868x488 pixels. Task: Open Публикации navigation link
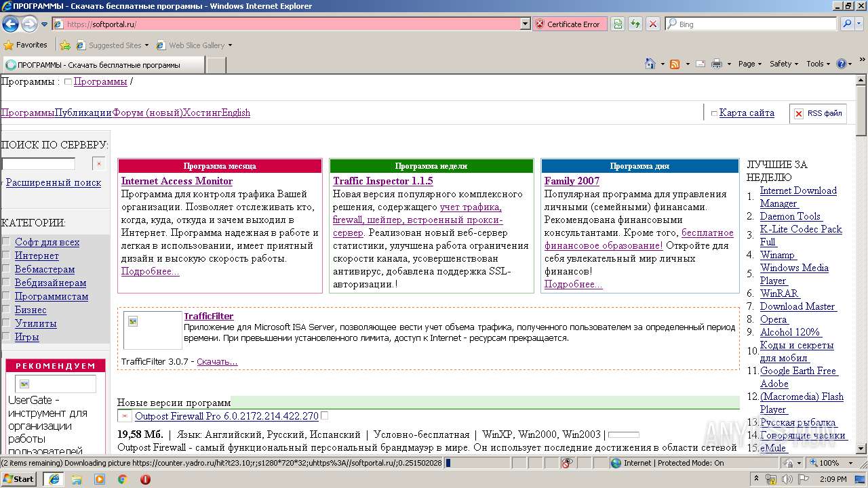click(x=83, y=113)
